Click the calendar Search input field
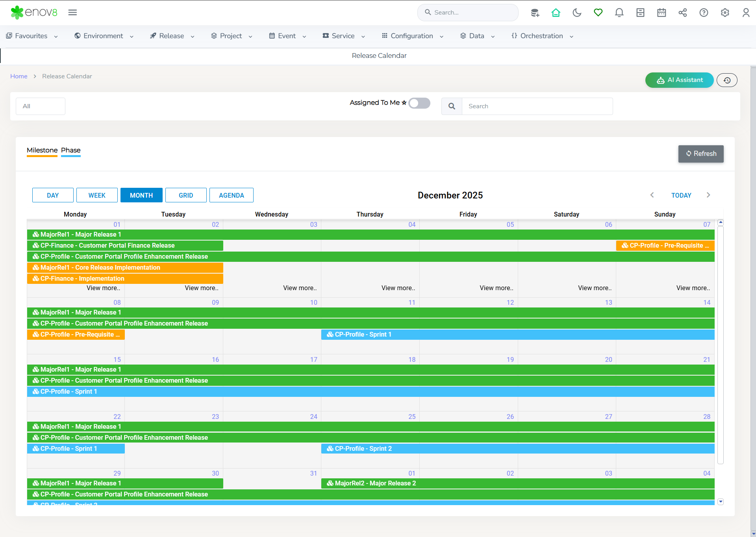Viewport: 756px width, 537px height. point(537,106)
